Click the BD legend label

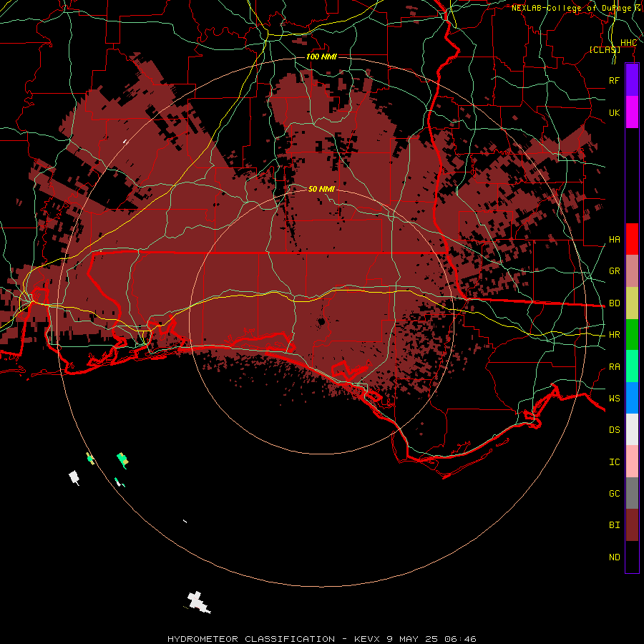(615, 303)
